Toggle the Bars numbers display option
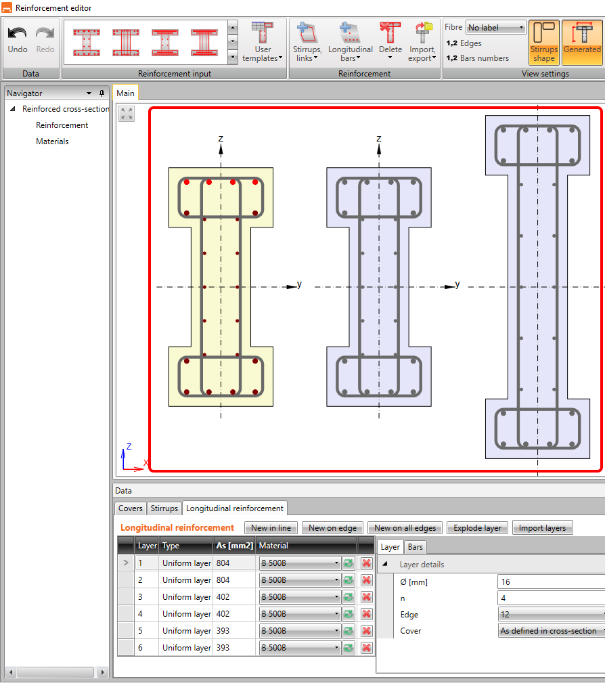Viewport: 605px width, 700px height. point(477,58)
